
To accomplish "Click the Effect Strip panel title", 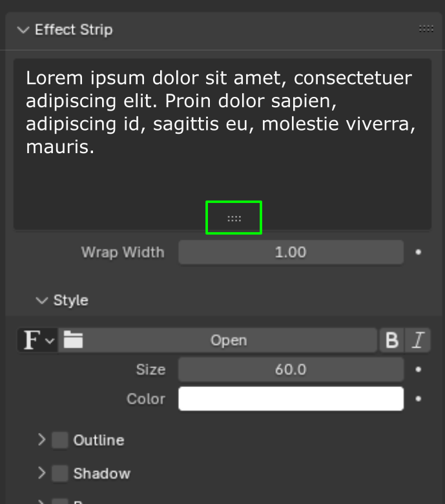I will coord(74,30).
